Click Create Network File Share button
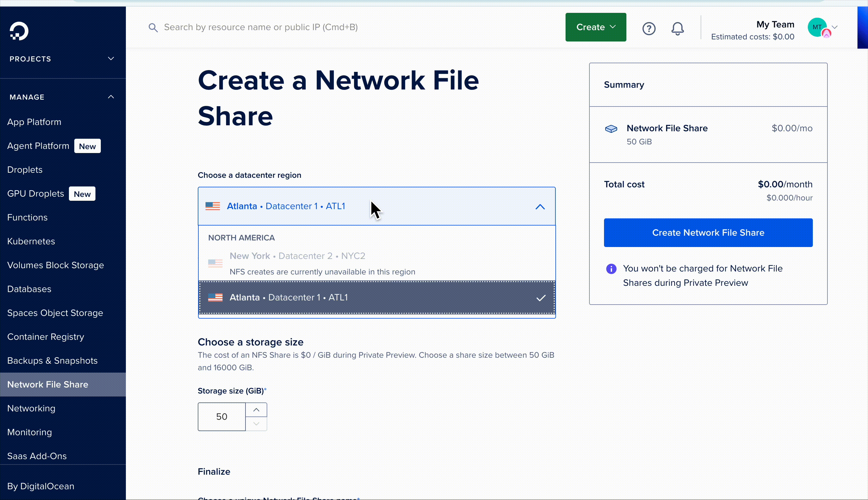Image resolution: width=868 pixels, height=500 pixels. point(708,232)
